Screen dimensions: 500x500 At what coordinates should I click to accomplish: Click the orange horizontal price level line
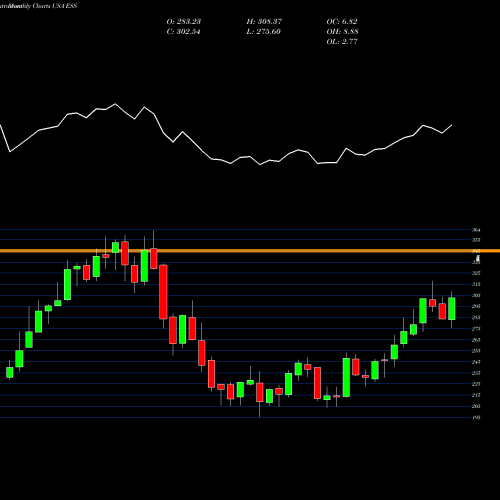[x=250, y=251]
